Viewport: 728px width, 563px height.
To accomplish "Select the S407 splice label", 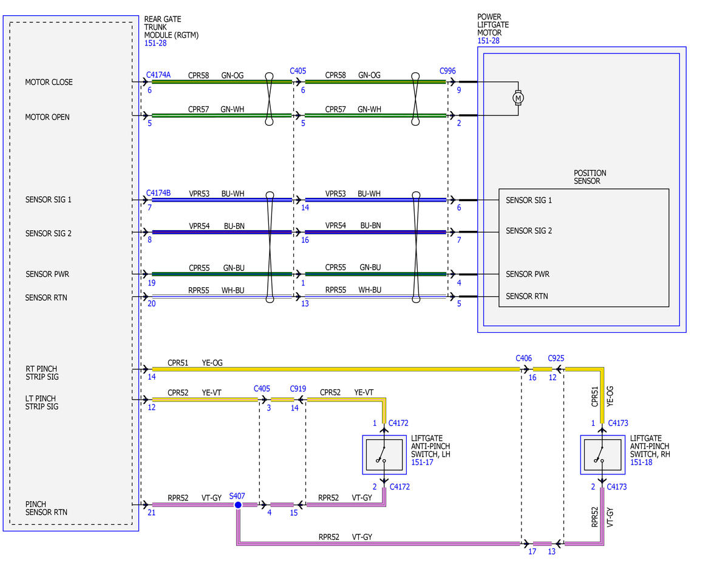I will click(x=237, y=496).
